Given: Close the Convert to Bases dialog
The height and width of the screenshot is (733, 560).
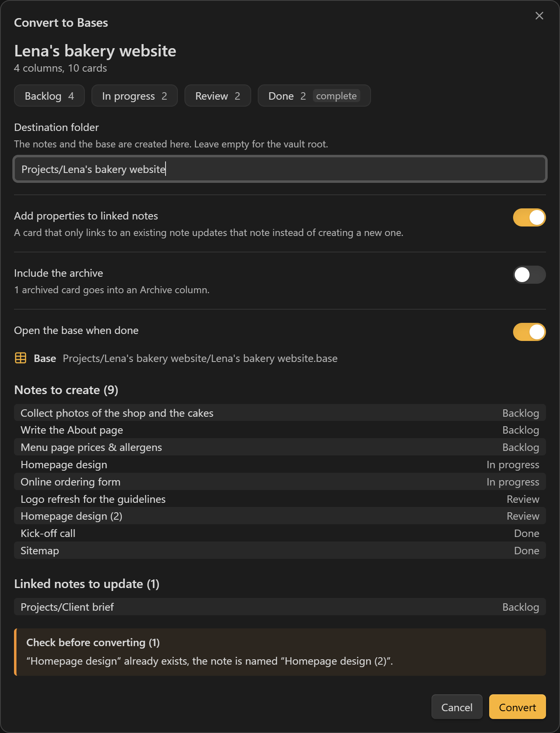Looking at the screenshot, I should (539, 16).
